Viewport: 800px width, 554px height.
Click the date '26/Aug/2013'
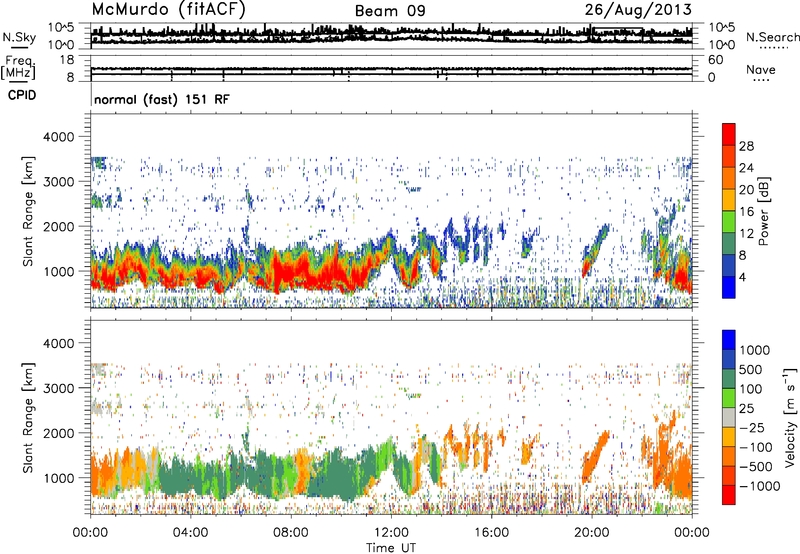coord(639,9)
